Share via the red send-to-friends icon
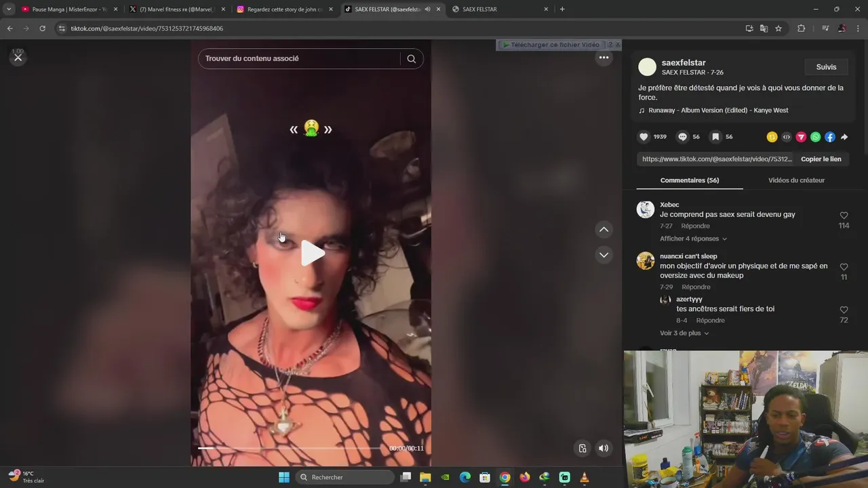The height and width of the screenshot is (488, 868). [801, 137]
